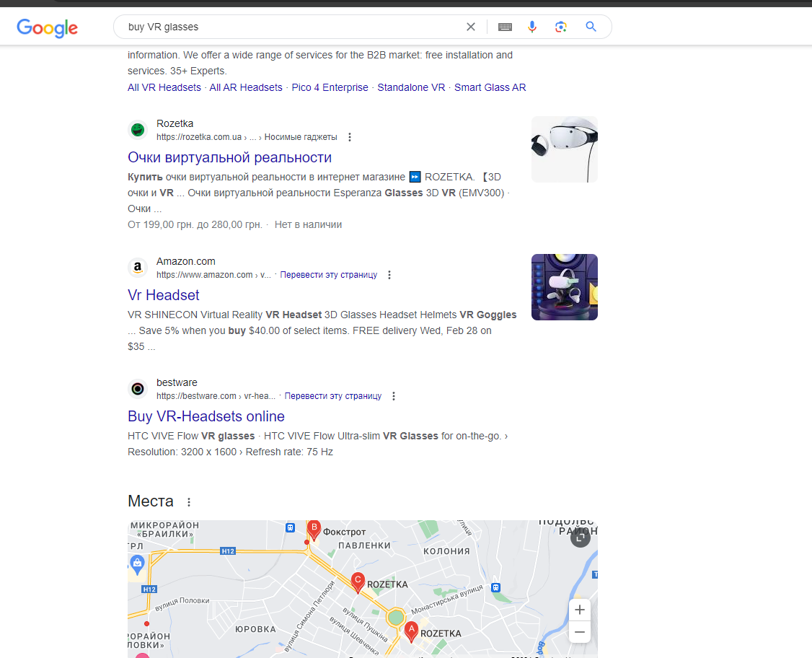Open the "Очки виртуальной реальности" result title
Image resolution: width=812 pixels, height=658 pixels.
pyautogui.click(x=229, y=157)
